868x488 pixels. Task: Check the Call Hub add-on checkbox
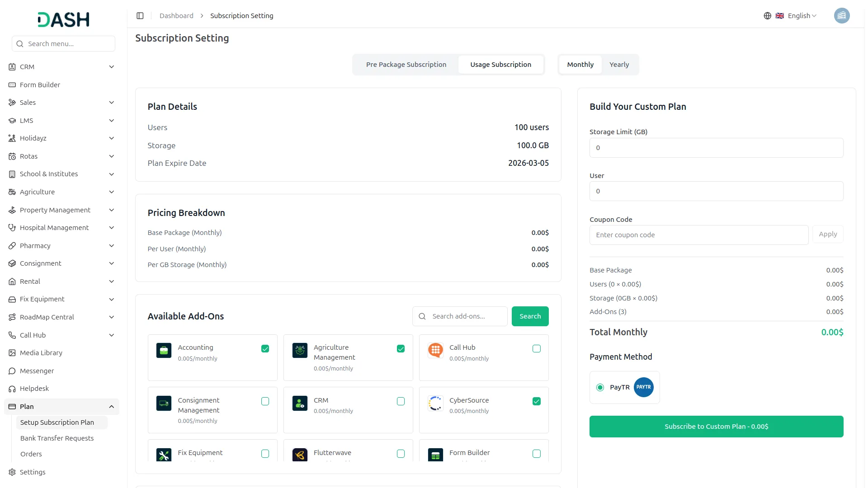(x=537, y=349)
